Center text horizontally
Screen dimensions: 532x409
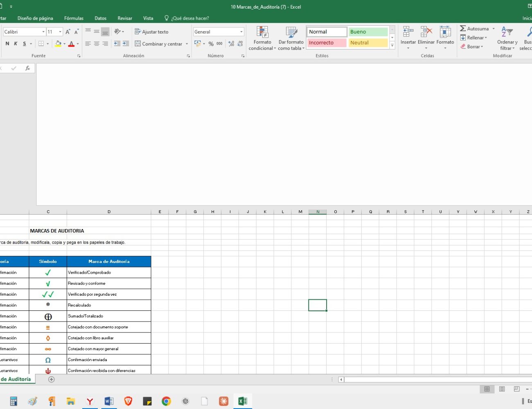tap(97, 44)
